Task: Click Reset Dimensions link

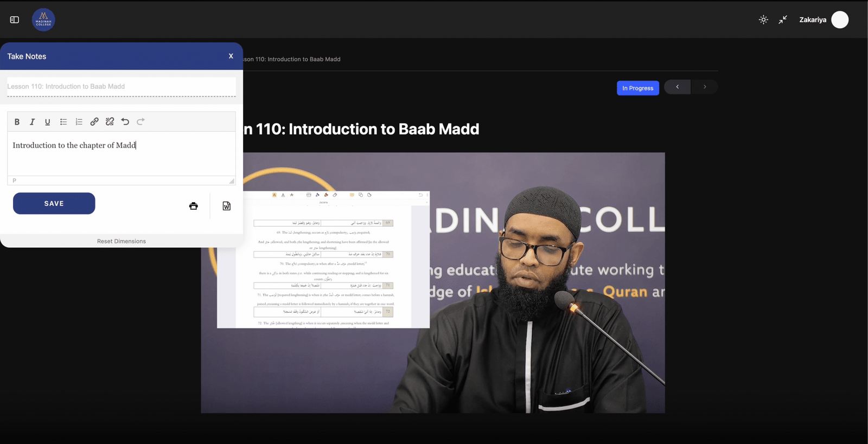Action: (x=122, y=241)
